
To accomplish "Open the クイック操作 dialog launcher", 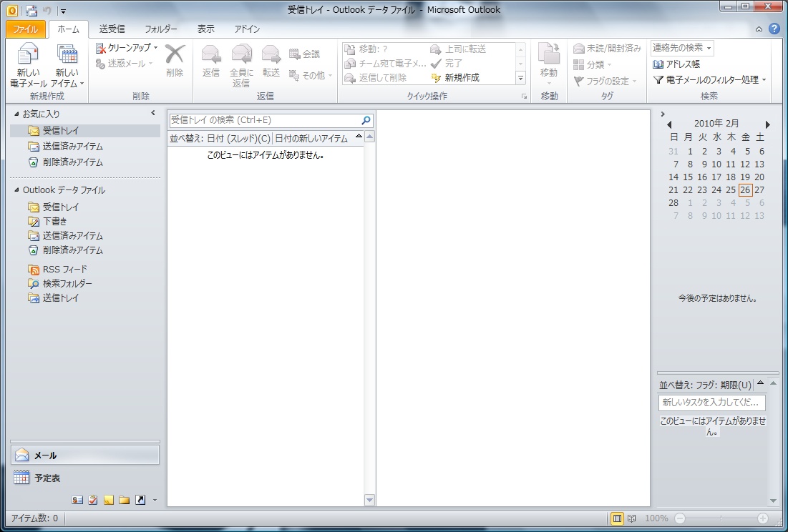I will pyautogui.click(x=524, y=97).
